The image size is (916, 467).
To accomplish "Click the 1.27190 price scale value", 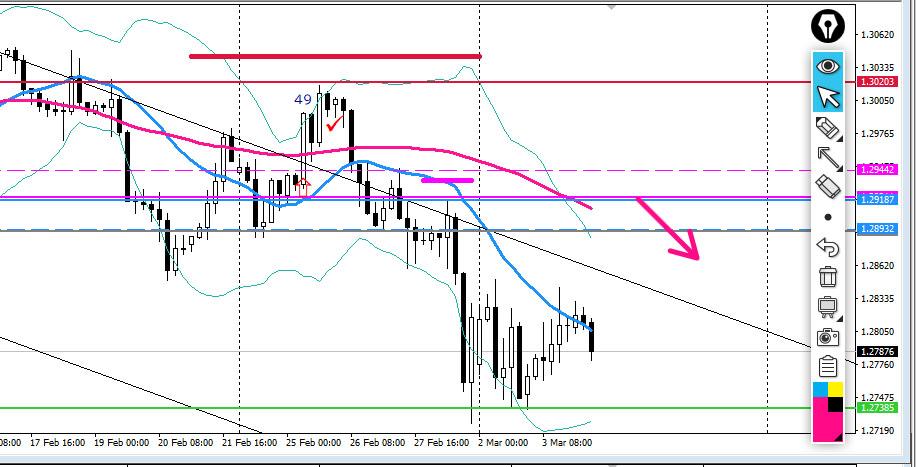I will point(878,431).
